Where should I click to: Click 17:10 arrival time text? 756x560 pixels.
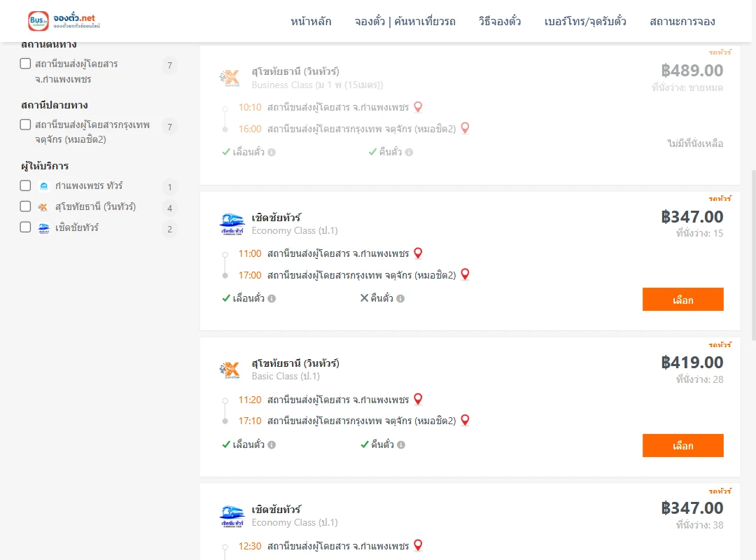(250, 421)
